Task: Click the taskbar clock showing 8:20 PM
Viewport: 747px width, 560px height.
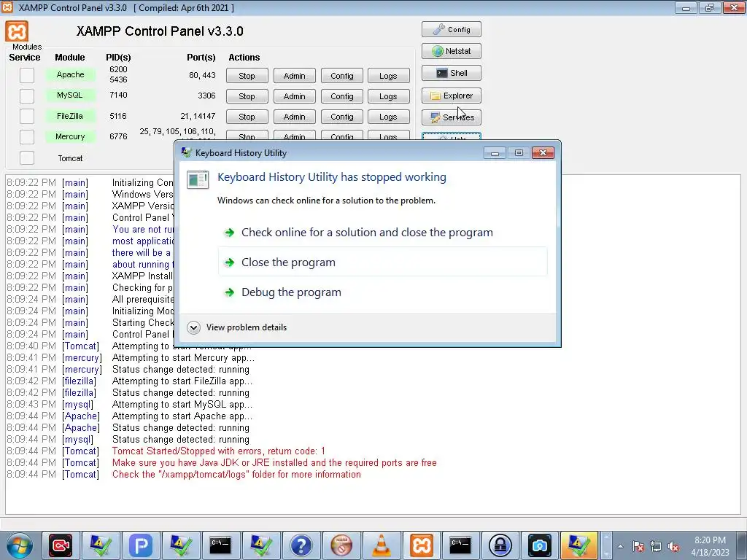Action: click(710, 546)
